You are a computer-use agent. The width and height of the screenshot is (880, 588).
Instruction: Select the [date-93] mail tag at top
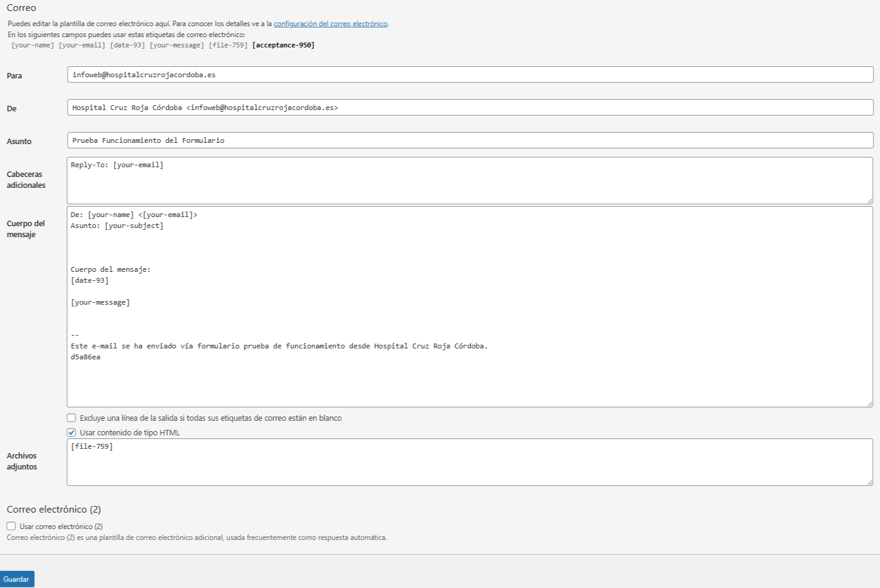(127, 46)
